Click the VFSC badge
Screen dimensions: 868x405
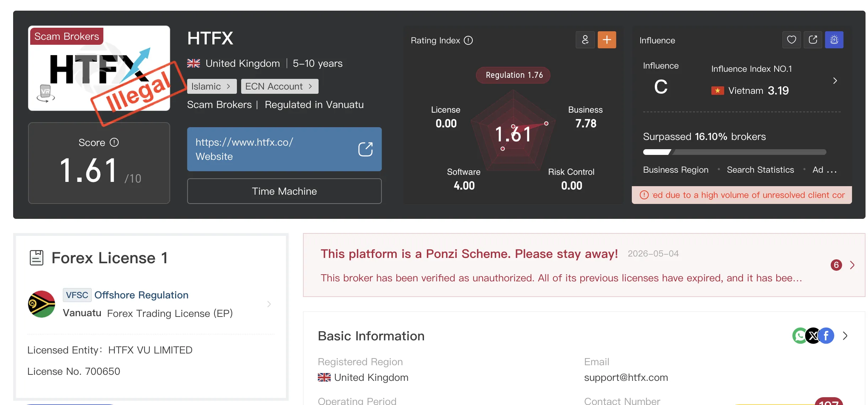(77, 295)
